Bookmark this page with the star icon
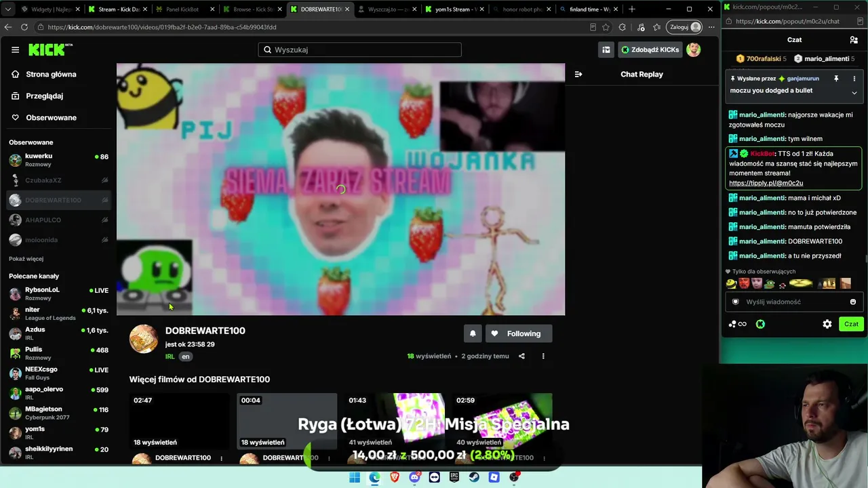This screenshot has width=868, height=488. (606, 27)
